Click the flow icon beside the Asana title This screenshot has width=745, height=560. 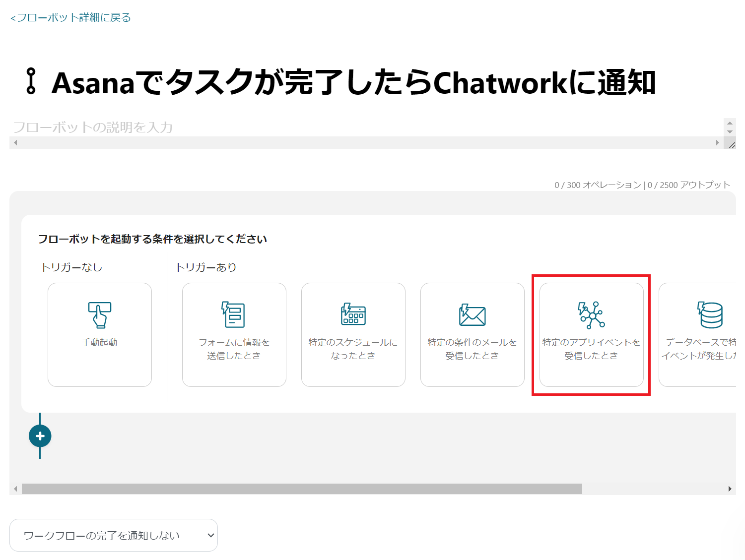click(31, 81)
